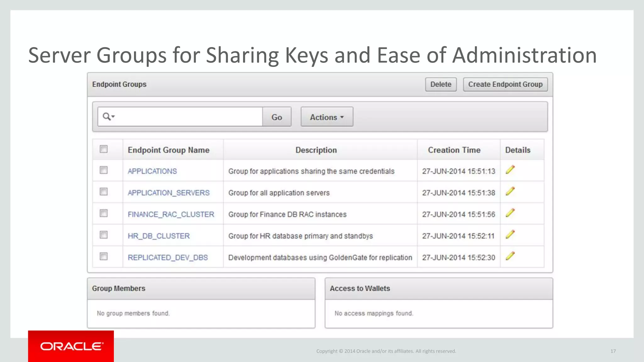Focus the endpoint groups search field

(189, 117)
